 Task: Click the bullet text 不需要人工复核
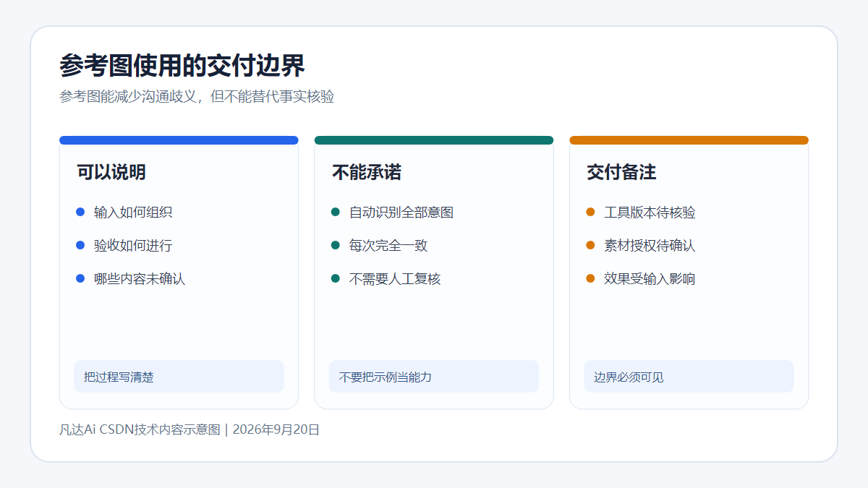tap(395, 279)
